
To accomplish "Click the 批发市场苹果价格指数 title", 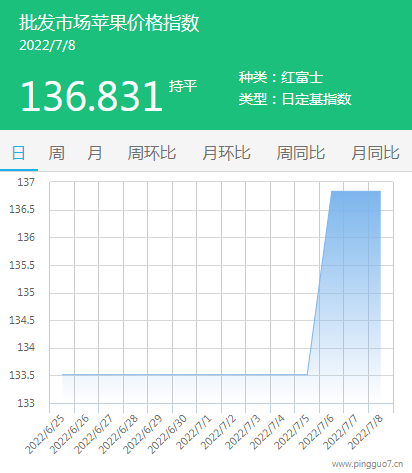I will coord(109,23).
